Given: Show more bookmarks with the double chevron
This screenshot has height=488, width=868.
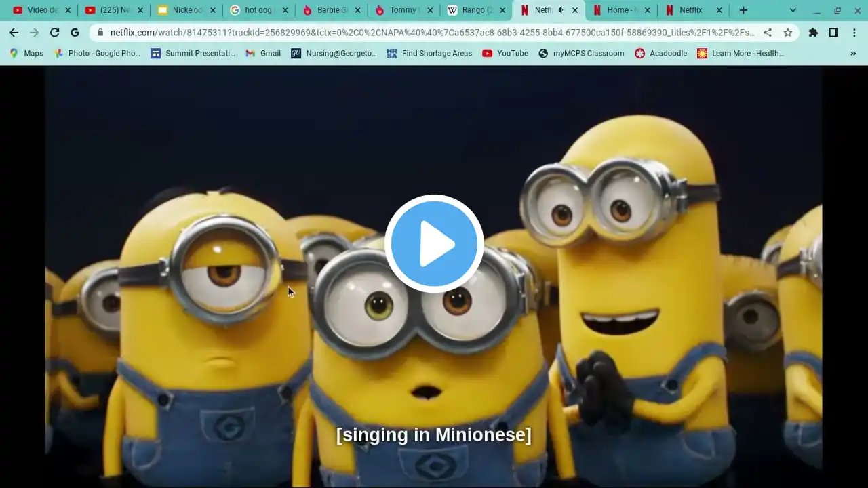Looking at the screenshot, I should coord(853,54).
